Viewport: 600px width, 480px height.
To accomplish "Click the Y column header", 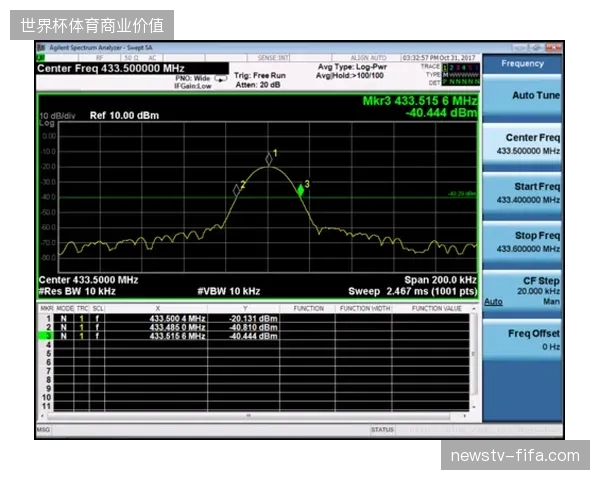I will click(245, 309).
